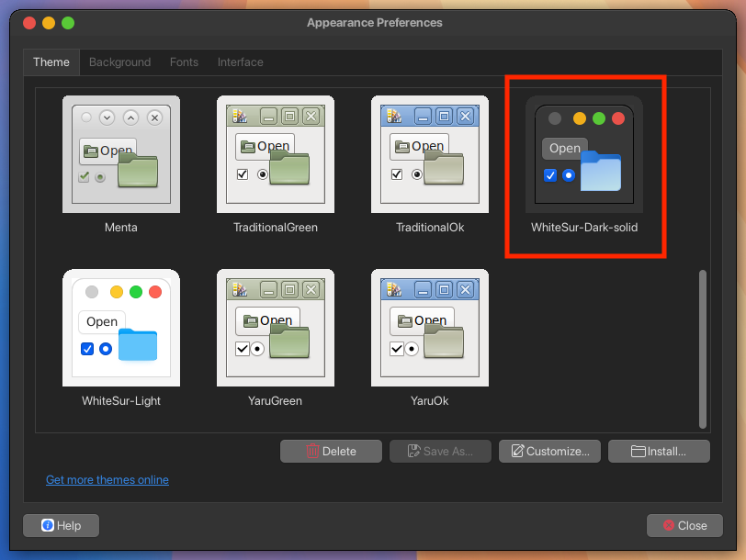Open Get more themes online link
The image size is (746, 560).
107,480
